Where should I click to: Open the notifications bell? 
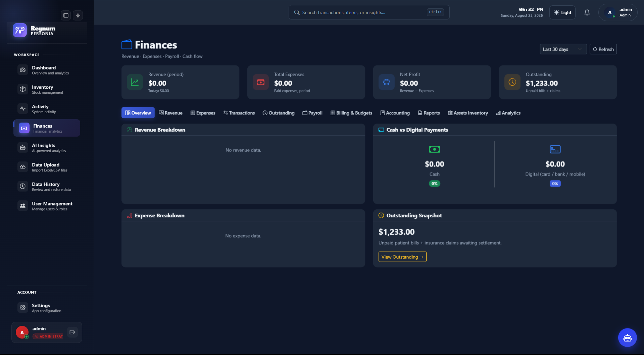[x=587, y=12]
